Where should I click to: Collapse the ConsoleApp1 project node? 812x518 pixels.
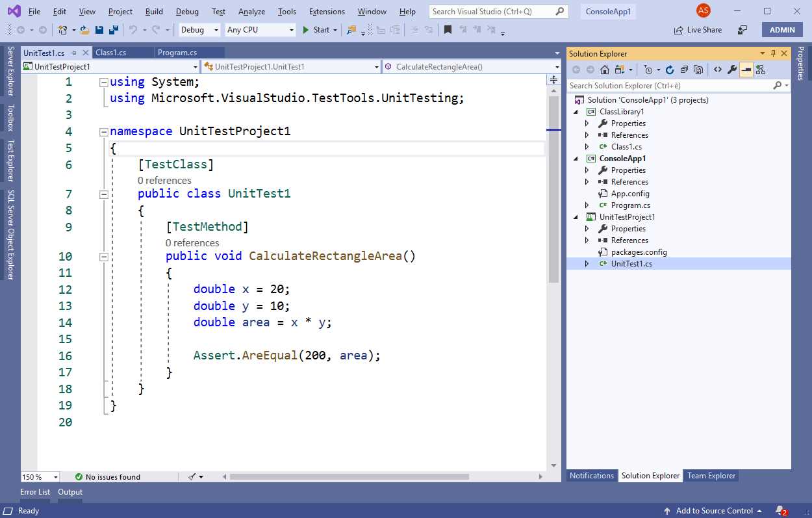(x=576, y=159)
